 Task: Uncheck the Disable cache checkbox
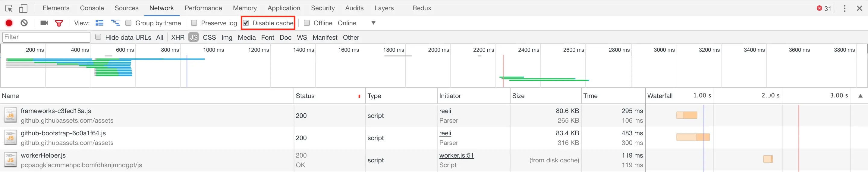246,23
